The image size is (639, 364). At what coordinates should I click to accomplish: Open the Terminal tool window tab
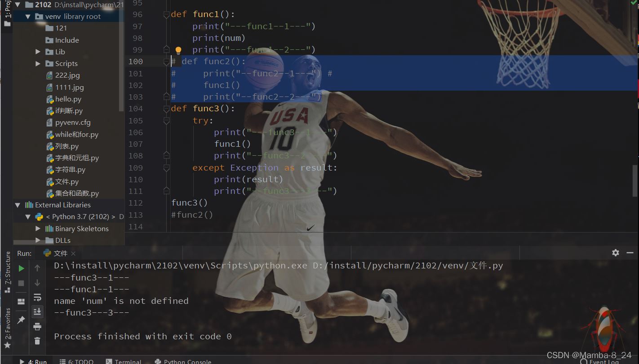click(124, 361)
